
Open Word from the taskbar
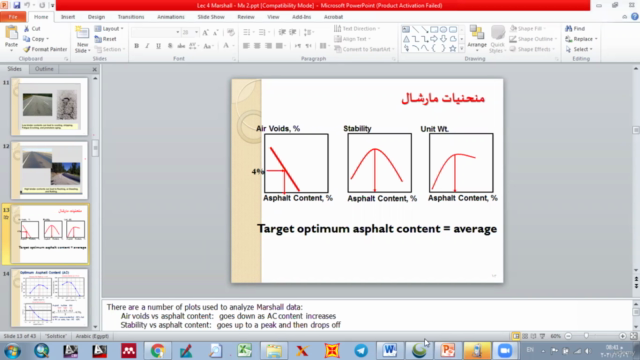[x=390, y=351]
